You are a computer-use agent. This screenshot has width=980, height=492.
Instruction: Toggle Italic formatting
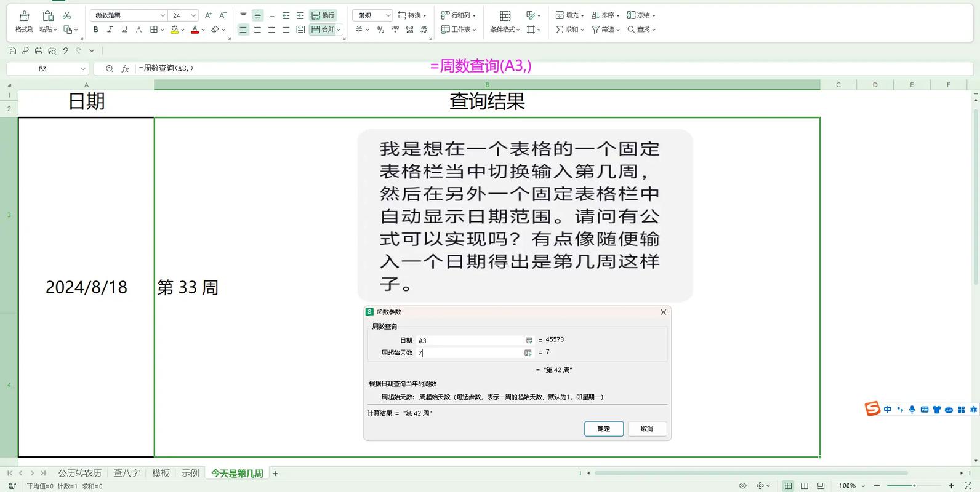coord(110,30)
